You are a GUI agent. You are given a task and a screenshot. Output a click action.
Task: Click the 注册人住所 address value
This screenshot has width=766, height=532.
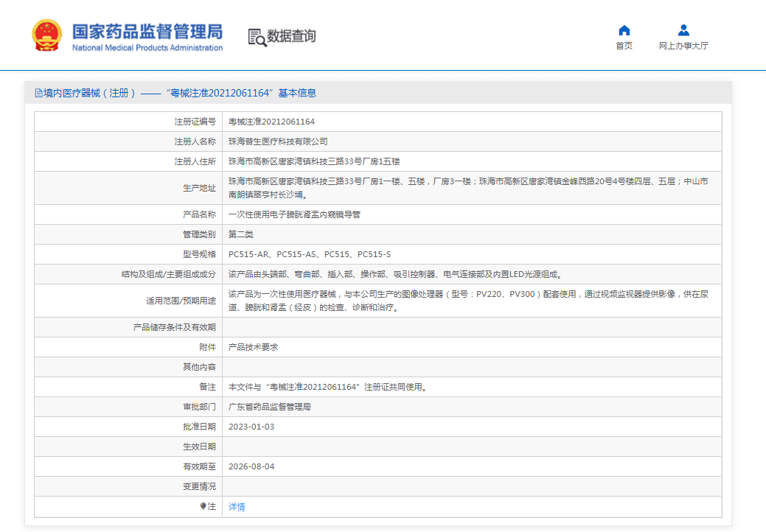tap(314, 161)
